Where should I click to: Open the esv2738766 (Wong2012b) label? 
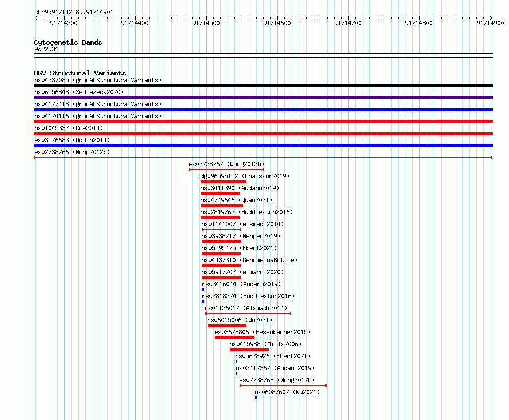(x=72, y=152)
